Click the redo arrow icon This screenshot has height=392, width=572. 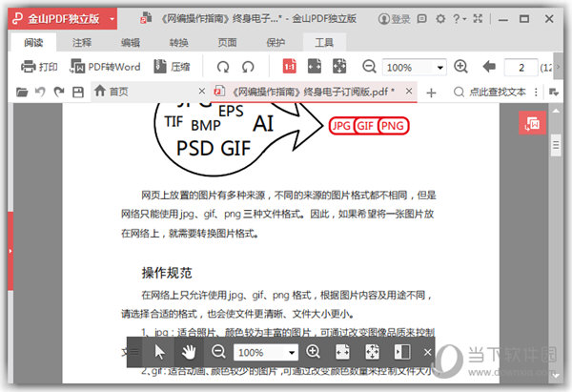pyautogui.click(x=59, y=92)
